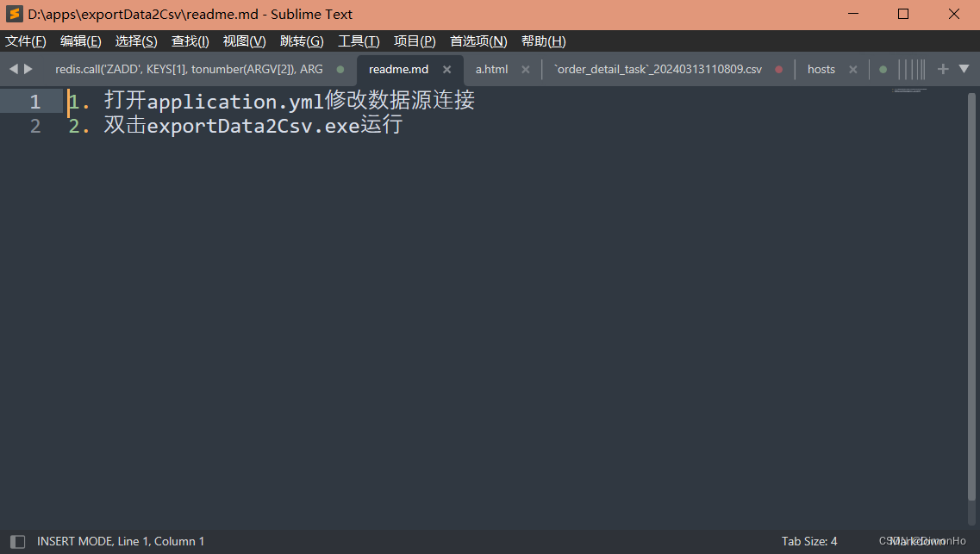980x554 pixels.
Task: Open the order_detail_task csv tab
Action: [659, 69]
